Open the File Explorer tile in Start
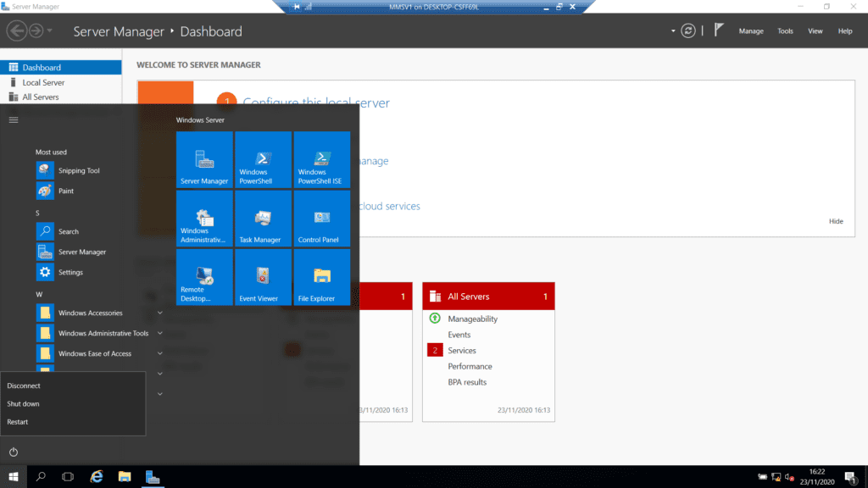Image resolution: width=868 pixels, height=488 pixels. [x=321, y=277]
